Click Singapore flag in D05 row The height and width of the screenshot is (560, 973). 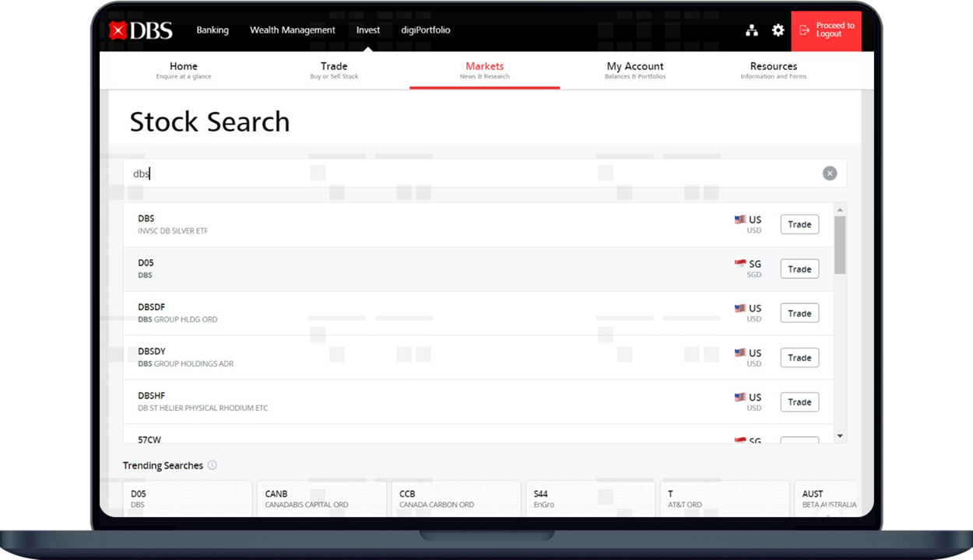tap(739, 264)
